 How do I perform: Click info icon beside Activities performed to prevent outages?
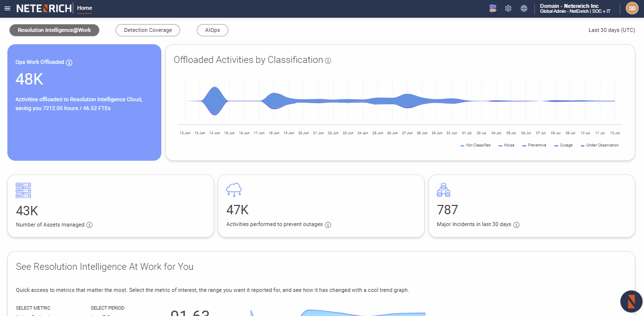click(328, 225)
